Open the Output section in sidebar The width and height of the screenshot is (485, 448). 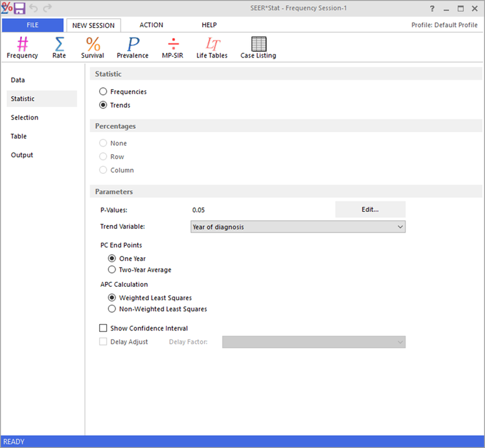pyautogui.click(x=22, y=155)
